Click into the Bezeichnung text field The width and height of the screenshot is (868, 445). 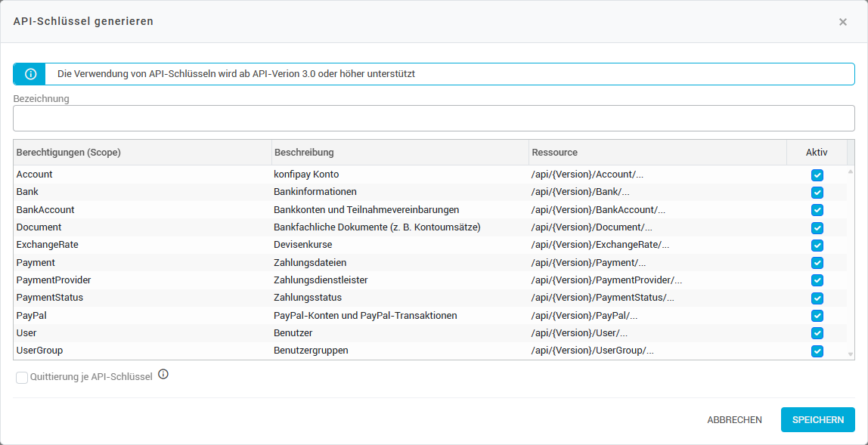[433, 118]
